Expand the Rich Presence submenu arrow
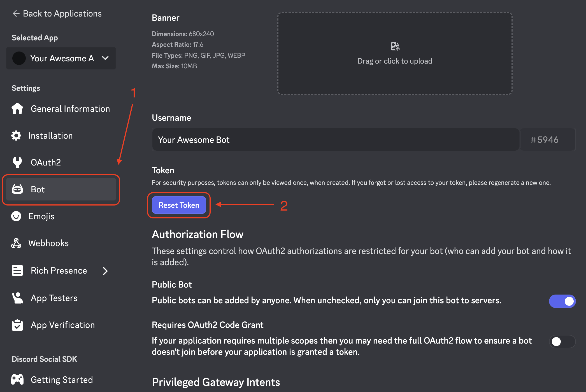This screenshot has height=392, width=586. 105,271
